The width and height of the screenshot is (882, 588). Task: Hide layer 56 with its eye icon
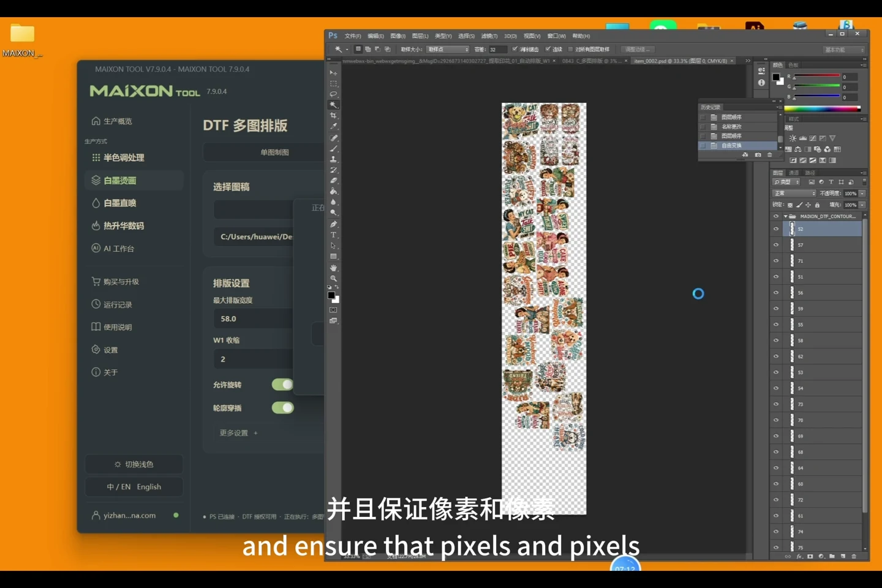click(776, 293)
